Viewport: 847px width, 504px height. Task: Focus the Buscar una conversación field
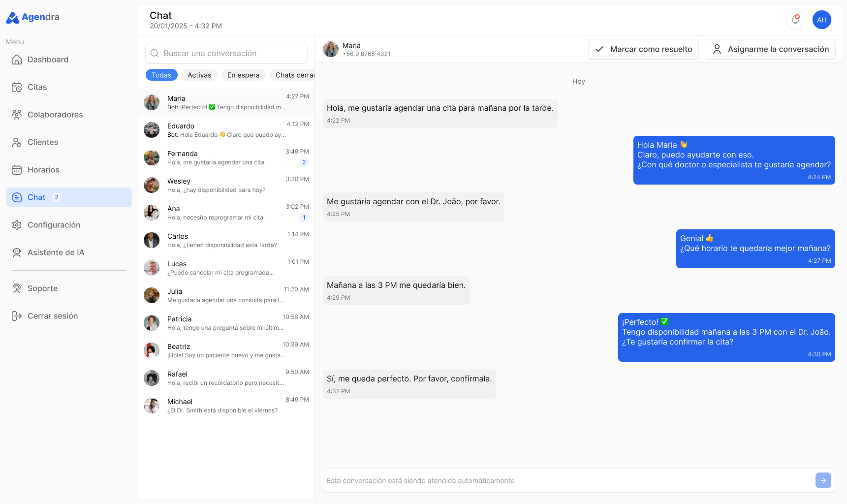pos(226,53)
